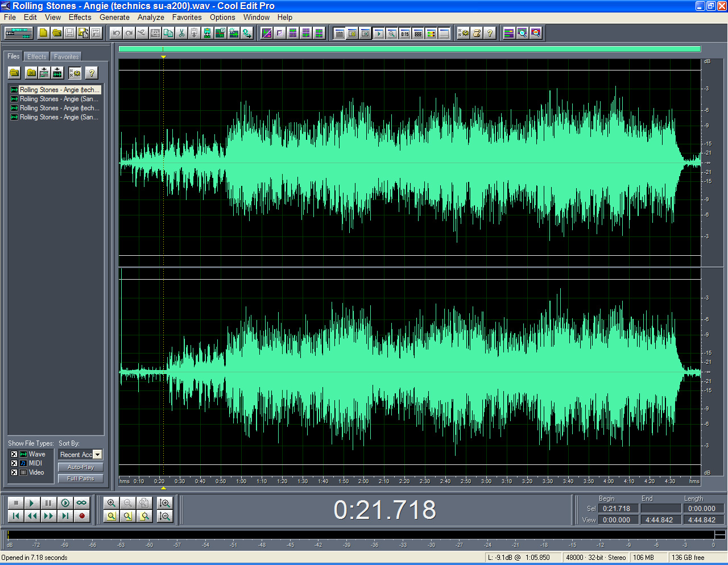The height and width of the screenshot is (565, 728).
Task: Click the Record button in the transport controls
Action: [x=82, y=516]
